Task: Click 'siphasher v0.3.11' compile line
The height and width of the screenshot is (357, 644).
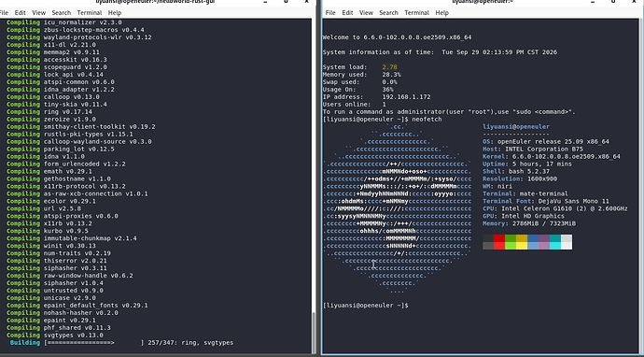Action: 57,268
